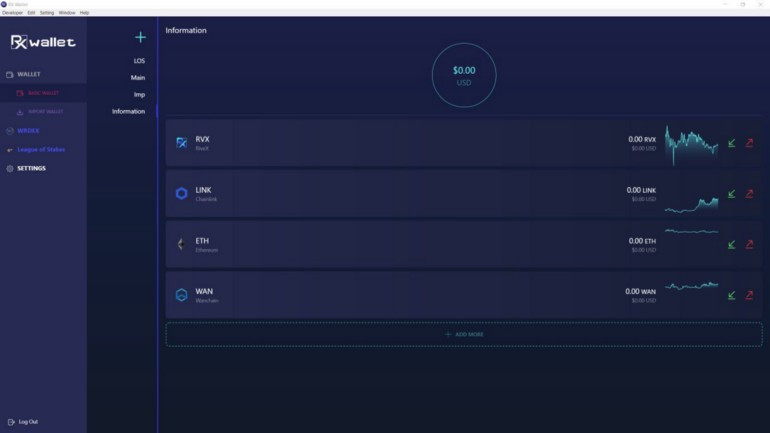The height and width of the screenshot is (433, 770).
Task: Click the RX Wallet logo
Action: point(43,42)
